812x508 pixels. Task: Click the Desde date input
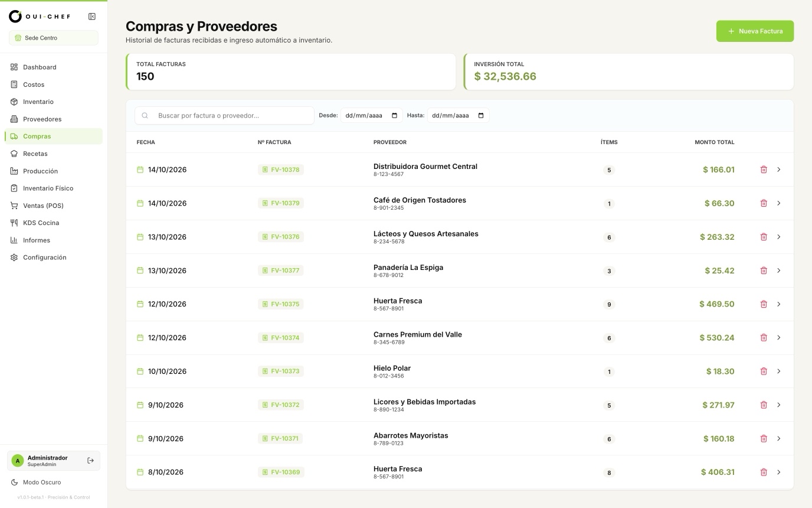tap(372, 116)
